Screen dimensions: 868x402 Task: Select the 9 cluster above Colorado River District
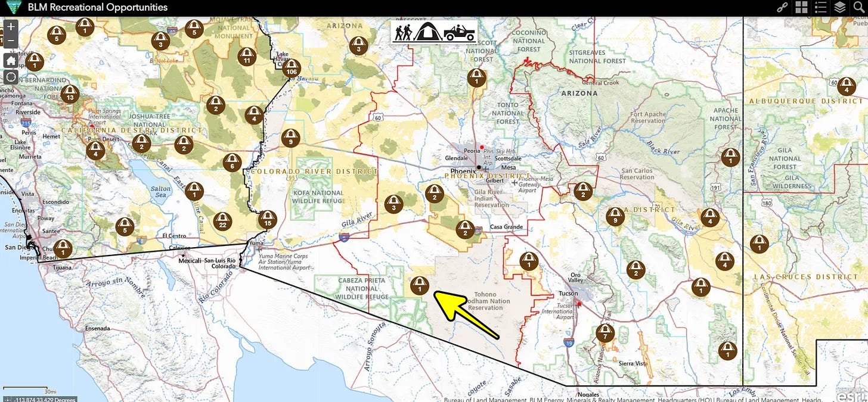click(290, 138)
